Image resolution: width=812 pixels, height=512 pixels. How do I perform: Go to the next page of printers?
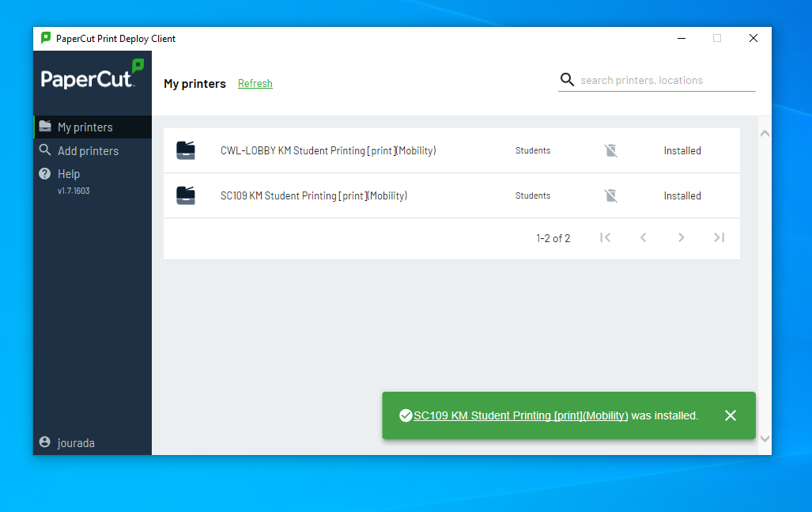click(x=681, y=237)
